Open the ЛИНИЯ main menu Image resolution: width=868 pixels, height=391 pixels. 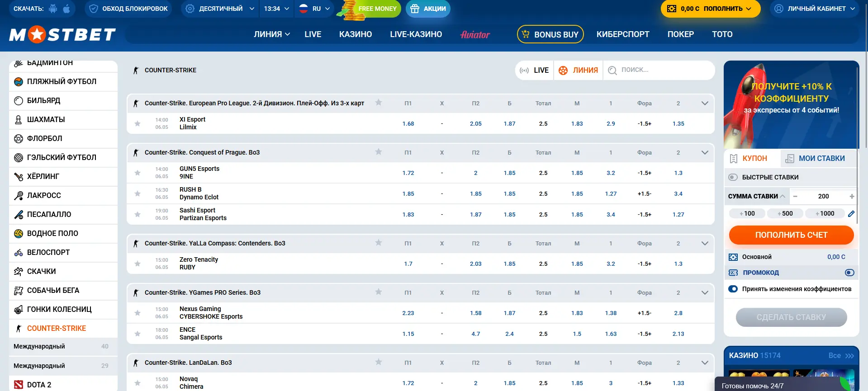pyautogui.click(x=272, y=34)
